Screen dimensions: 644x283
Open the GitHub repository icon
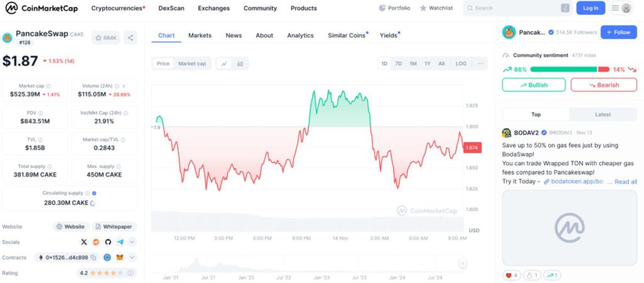[x=108, y=241]
